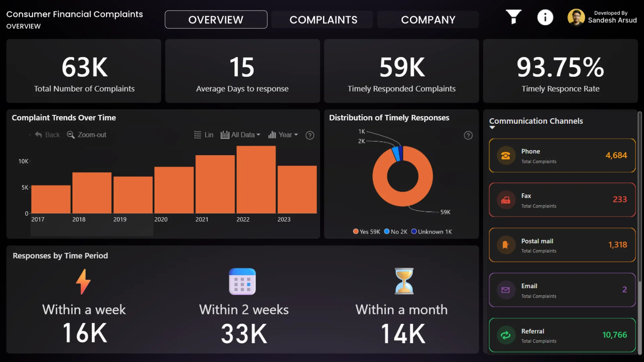Click the Referral arrows icon
This screenshot has width=644, height=362.
[x=505, y=335]
